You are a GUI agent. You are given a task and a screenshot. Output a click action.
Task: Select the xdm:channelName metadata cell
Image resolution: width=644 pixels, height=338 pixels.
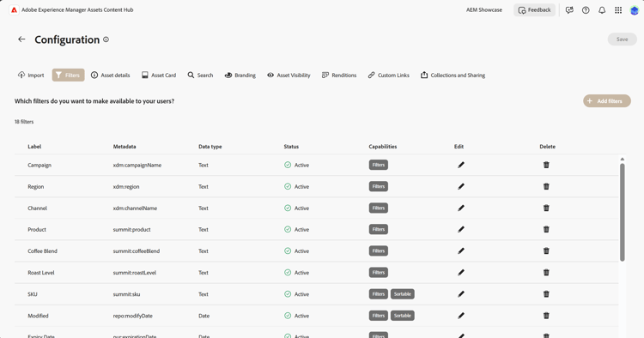coord(135,208)
